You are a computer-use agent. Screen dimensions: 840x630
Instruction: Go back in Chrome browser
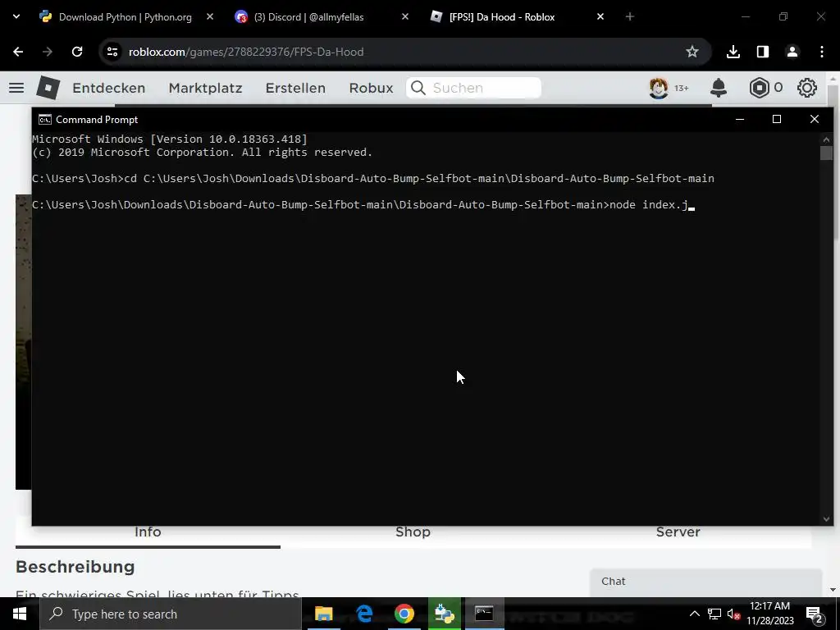pyautogui.click(x=18, y=52)
